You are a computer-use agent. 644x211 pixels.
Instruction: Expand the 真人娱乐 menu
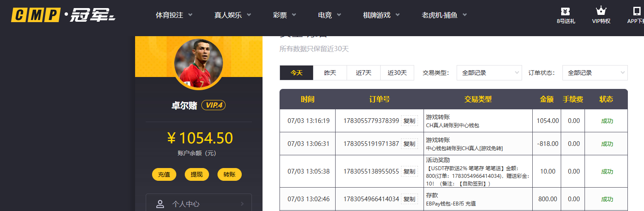click(233, 15)
